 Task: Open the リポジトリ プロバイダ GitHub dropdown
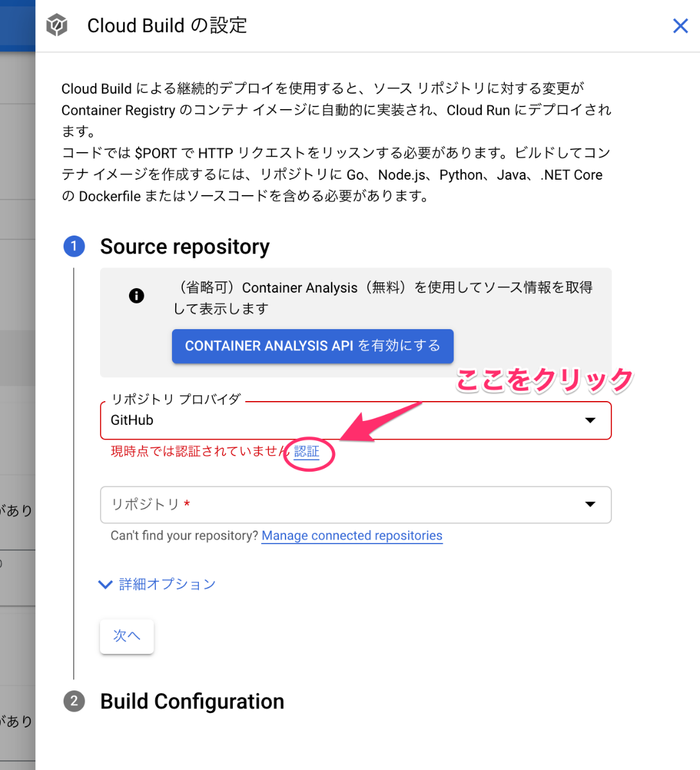pos(355,420)
